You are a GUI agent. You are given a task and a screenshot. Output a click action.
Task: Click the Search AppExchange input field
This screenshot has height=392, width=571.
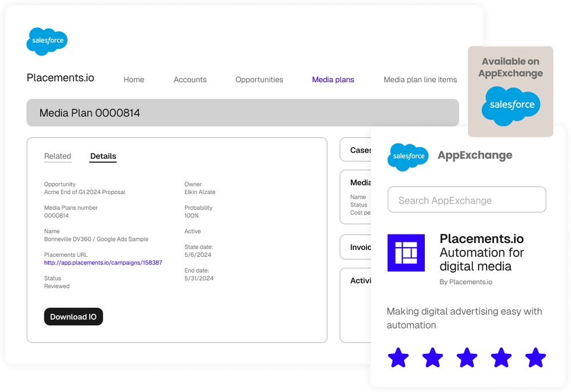[467, 200]
